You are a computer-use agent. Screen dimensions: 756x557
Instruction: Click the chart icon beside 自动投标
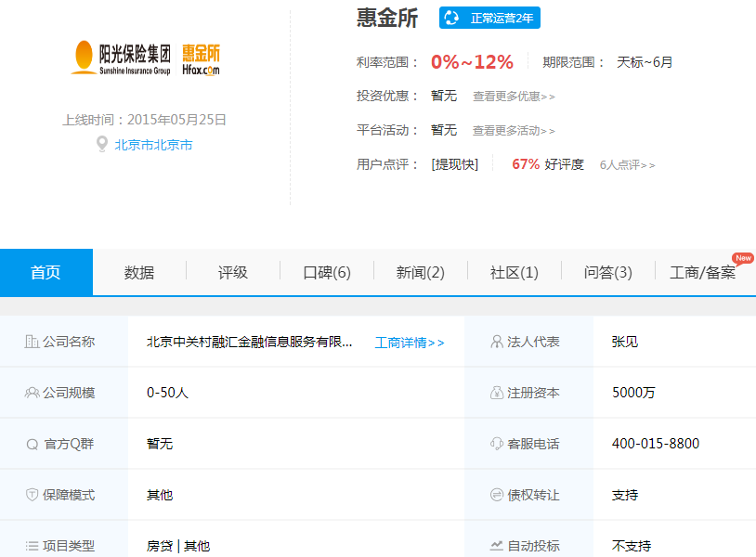[x=497, y=546]
